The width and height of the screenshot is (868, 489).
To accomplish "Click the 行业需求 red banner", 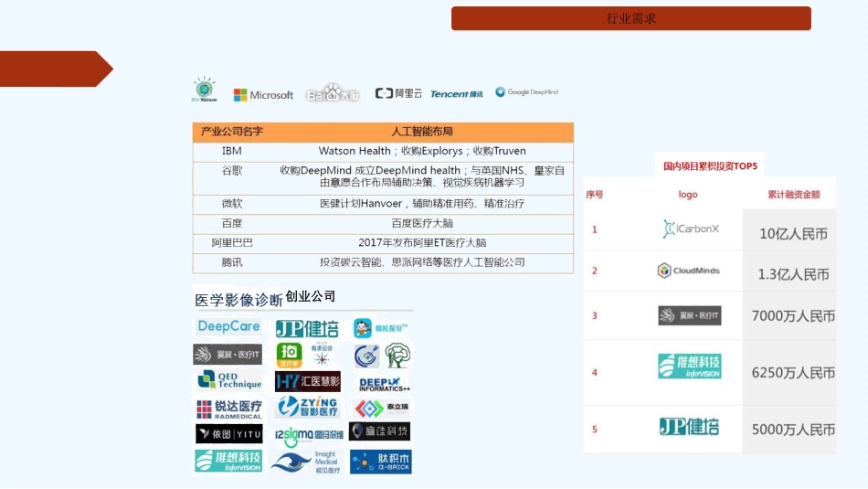I will click(631, 18).
